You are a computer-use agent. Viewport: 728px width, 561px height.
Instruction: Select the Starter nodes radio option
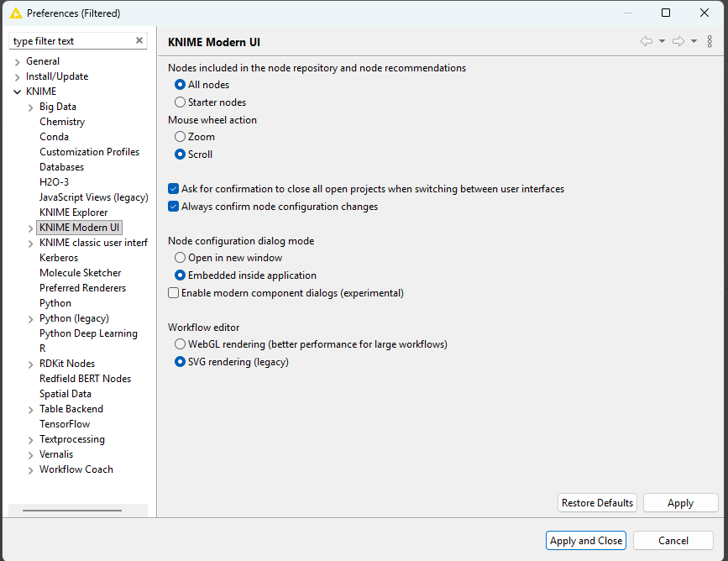tap(180, 102)
